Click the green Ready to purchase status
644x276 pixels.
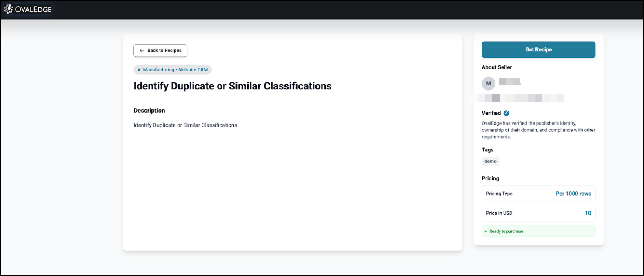[506, 231]
